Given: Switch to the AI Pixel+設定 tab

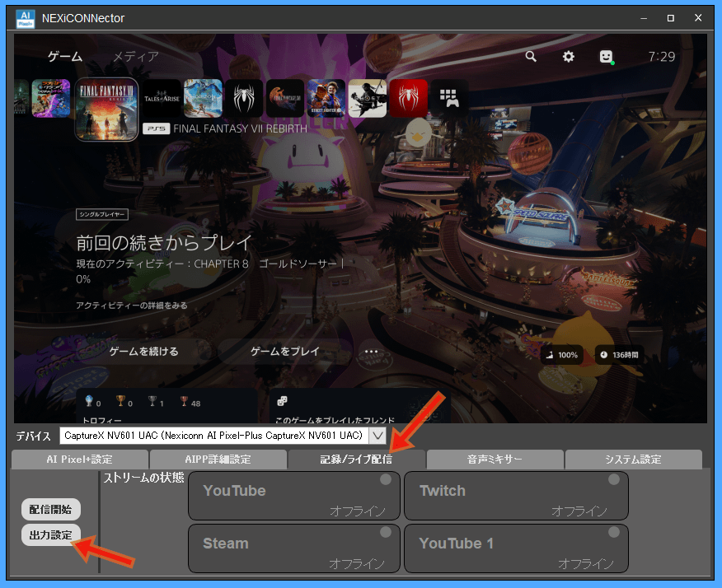Looking at the screenshot, I should click(x=80, y=460).
